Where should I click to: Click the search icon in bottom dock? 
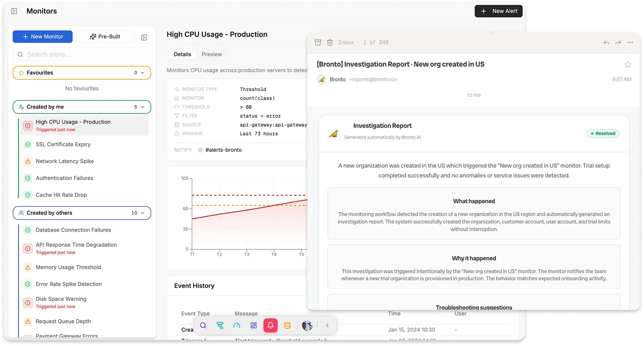203,326
